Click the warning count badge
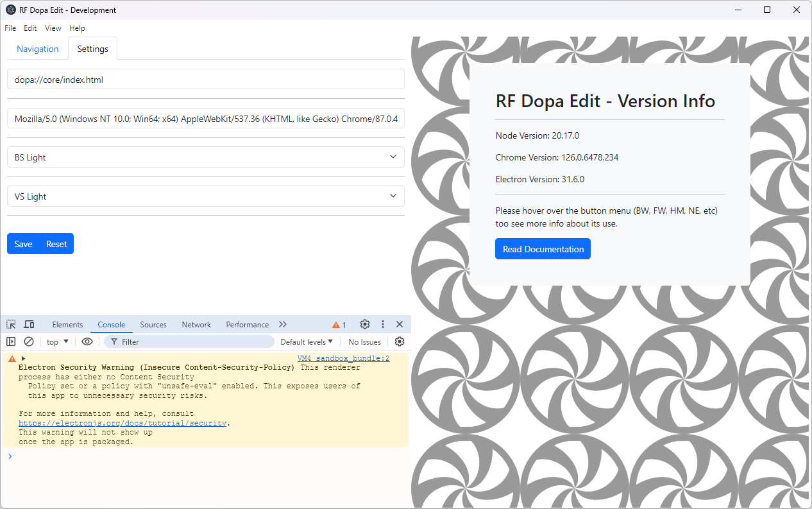Screen dimensions: 812x509 [339, 325]
